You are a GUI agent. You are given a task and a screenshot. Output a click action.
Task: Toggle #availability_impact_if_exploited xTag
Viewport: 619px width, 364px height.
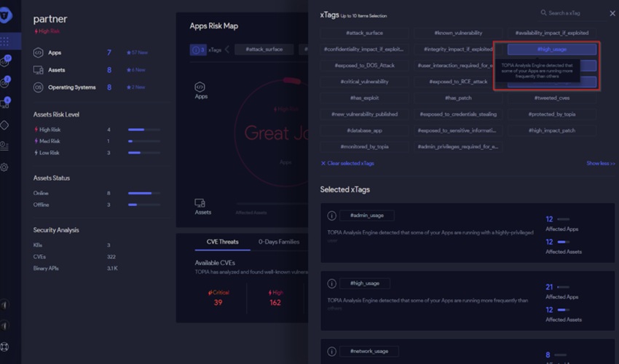coord(551,33)
